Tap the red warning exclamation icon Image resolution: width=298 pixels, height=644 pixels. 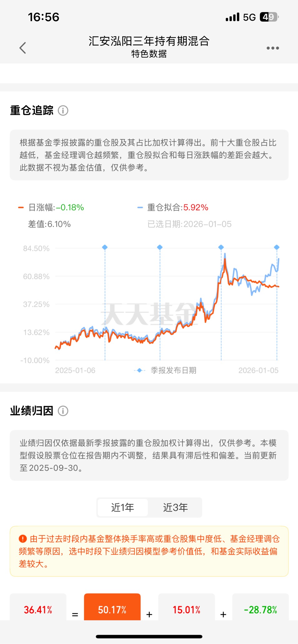[23, 539]
